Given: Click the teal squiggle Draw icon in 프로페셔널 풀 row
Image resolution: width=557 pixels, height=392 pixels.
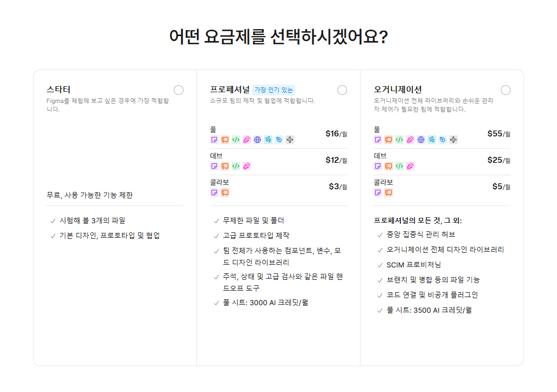Looking at the screenshot, I should pyautogui.click(x=268, y=140).
